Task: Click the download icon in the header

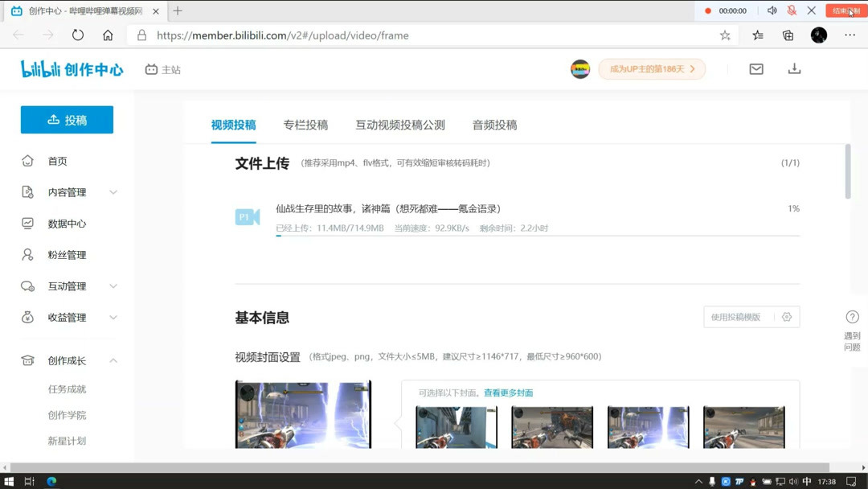Action: click(x=794, y=69)
